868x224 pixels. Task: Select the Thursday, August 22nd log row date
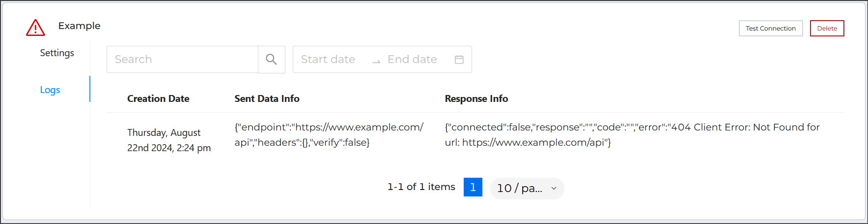pyautogui.click(x=169, y=140)
